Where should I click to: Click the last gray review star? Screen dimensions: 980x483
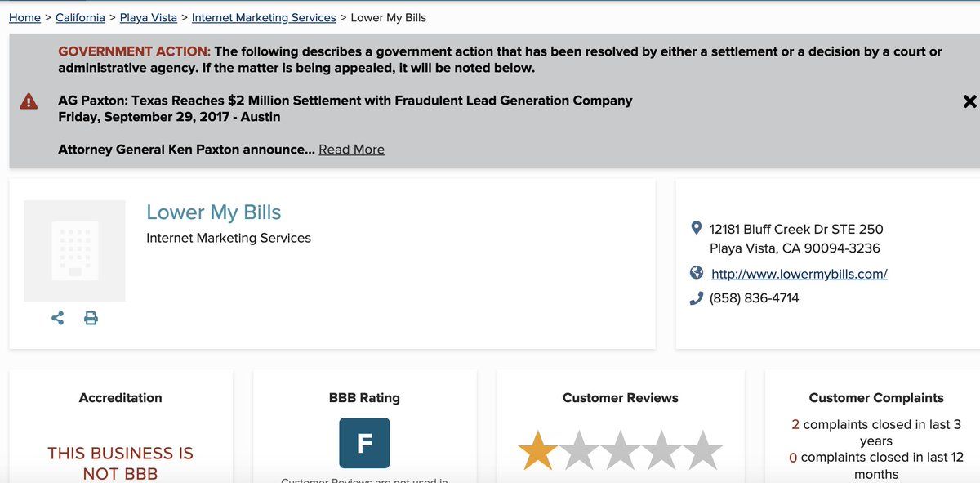click(x=703, y=451)
